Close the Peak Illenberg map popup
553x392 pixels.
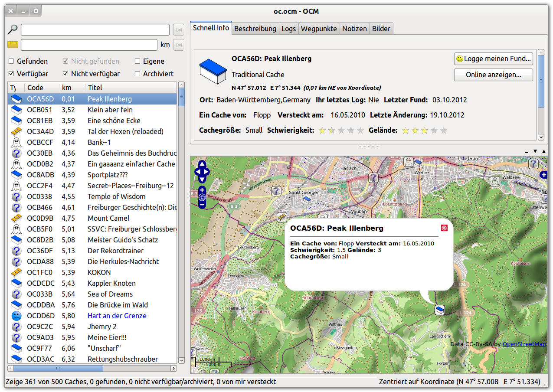444,228
